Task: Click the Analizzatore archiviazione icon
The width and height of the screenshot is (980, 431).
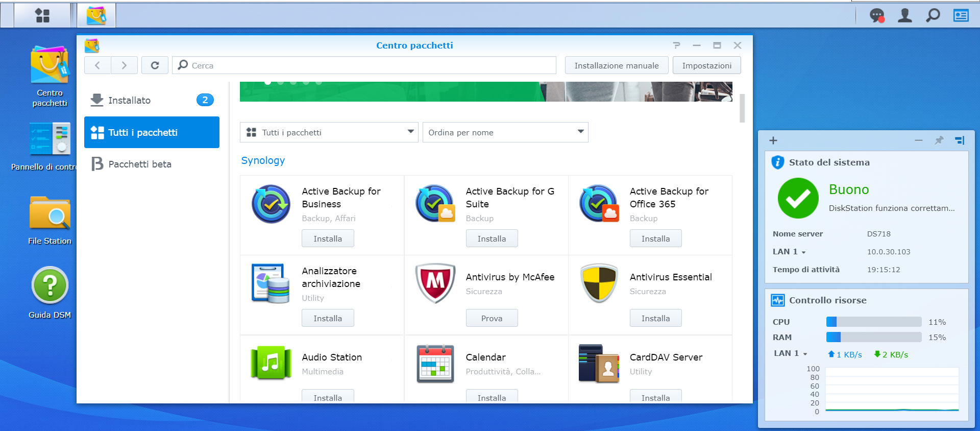Action: [x=271, y=283]
